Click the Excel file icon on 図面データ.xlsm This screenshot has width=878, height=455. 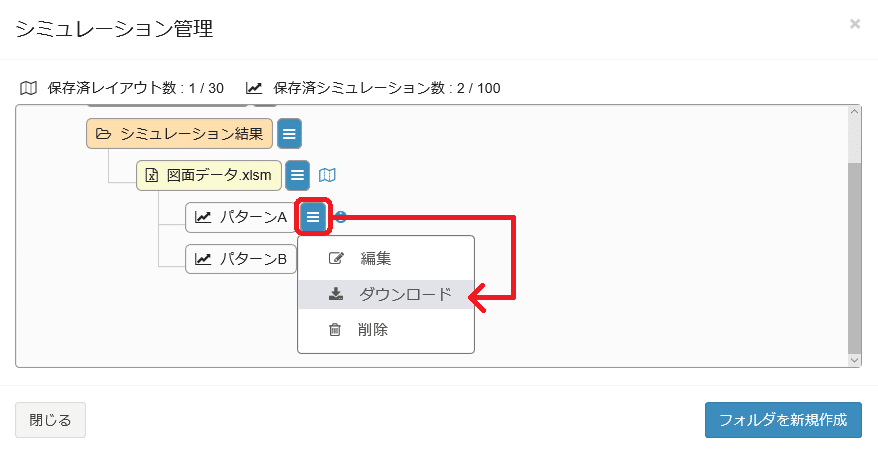(152, 175)
